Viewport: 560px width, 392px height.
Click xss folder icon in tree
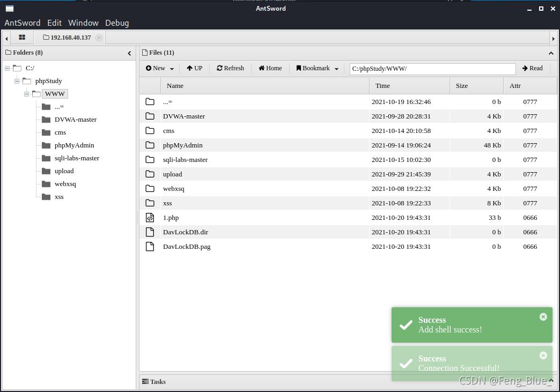(x=46, y=197)
